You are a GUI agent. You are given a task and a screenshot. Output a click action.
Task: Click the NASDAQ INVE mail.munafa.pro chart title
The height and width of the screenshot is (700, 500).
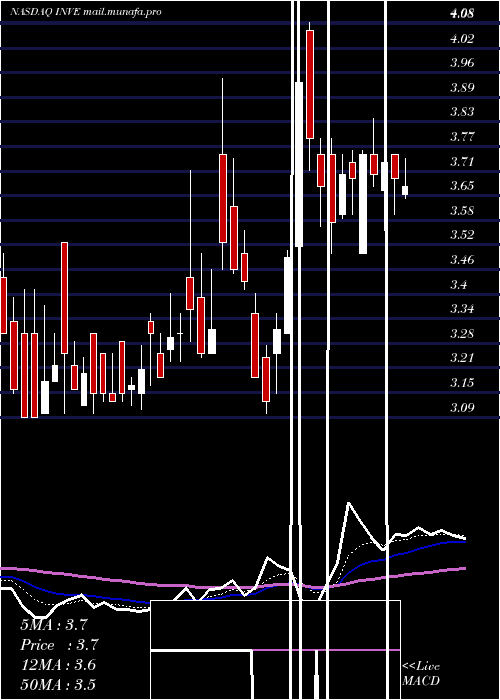[x=86, y=12]
